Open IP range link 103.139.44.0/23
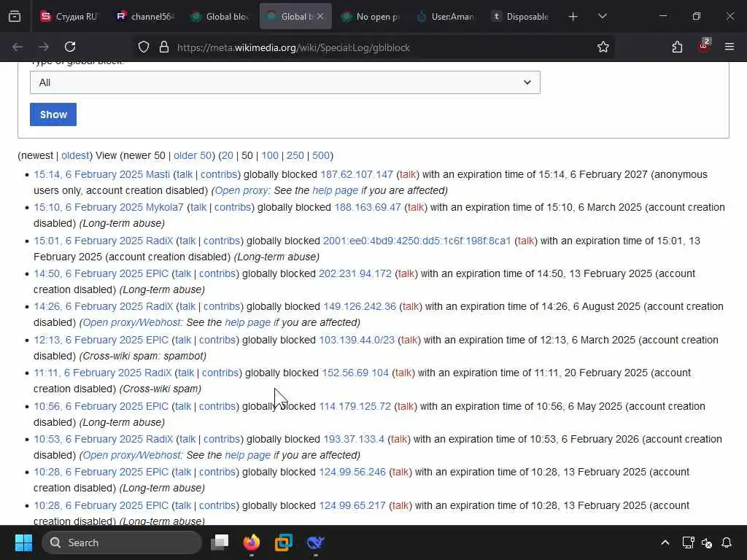The image size is (747, 560). point(357,340)
